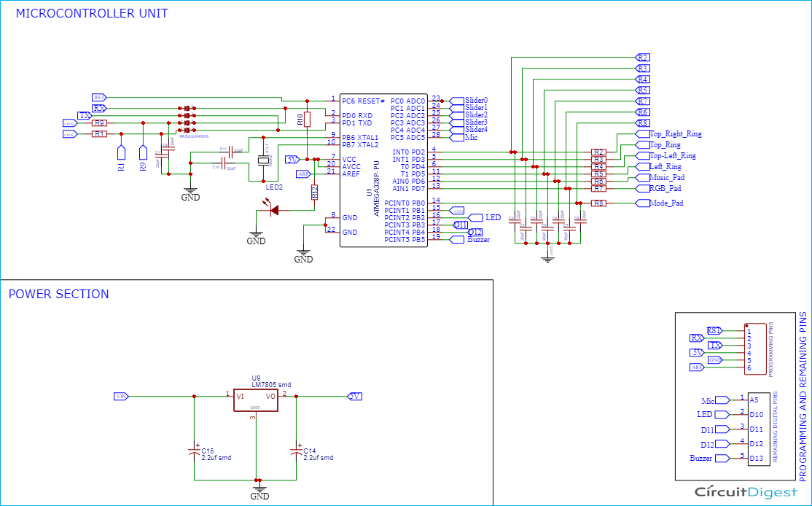
Task: Select the red LED2 diode symbol
Action: point(273,210)
